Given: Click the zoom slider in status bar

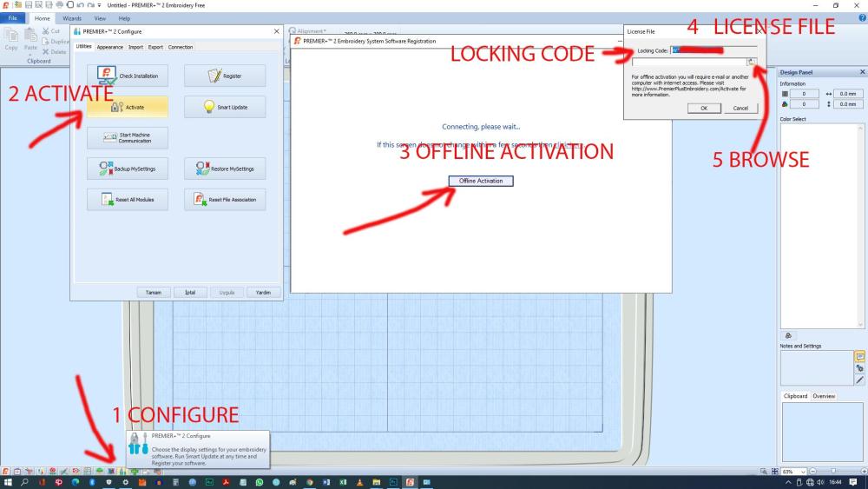Looking at the screenshot, I should [833, 472].
